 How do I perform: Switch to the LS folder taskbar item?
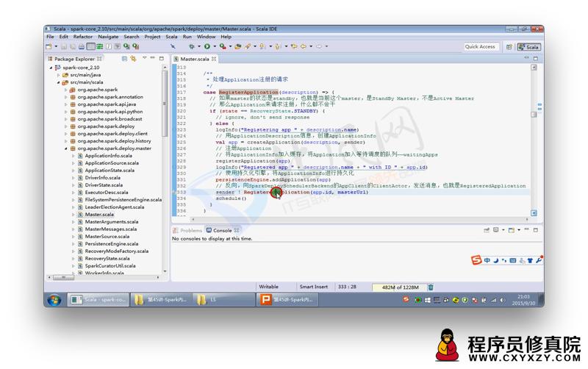coord(224,300)
